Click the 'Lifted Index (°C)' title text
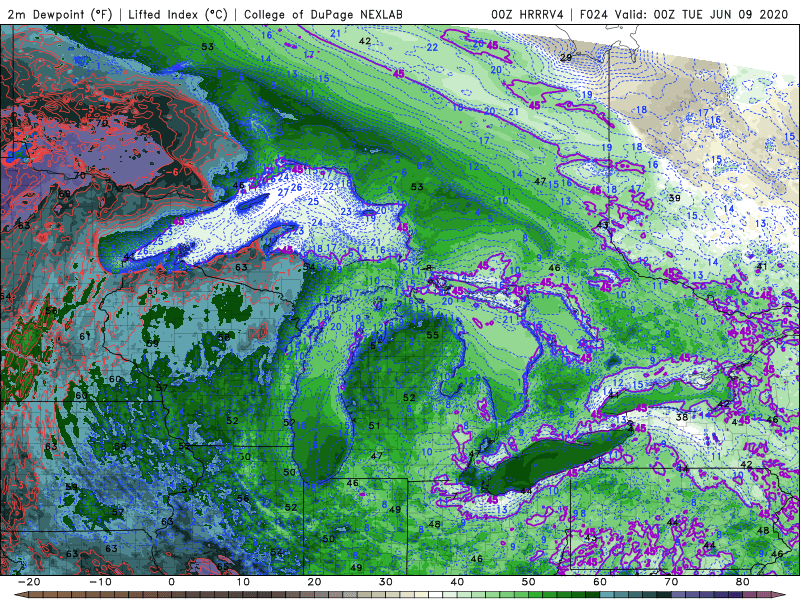The height and width of the screenshot is (600, 800). [178, 14]
